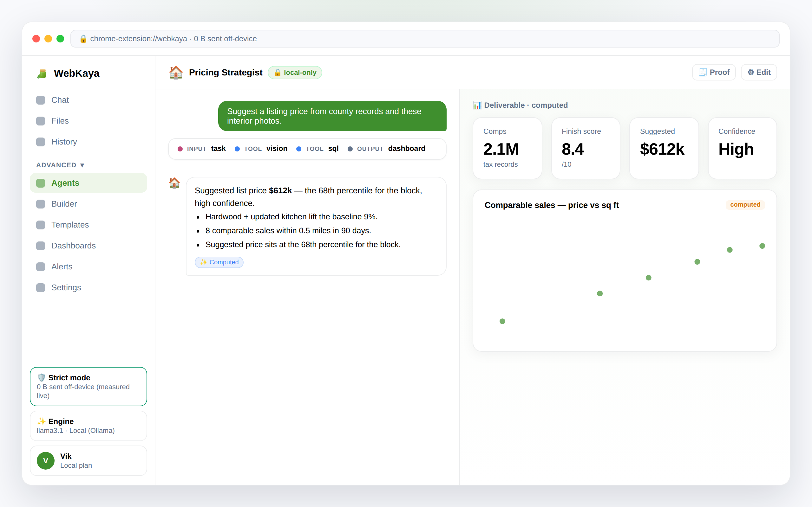Image resolution: width=812 pixels, height=507 pixels.
Task: Open the Engine model selector card
Action: (88, 426)
